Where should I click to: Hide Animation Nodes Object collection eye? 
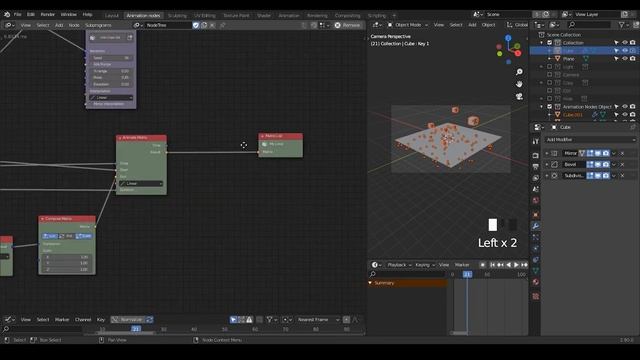coord(624,107)
